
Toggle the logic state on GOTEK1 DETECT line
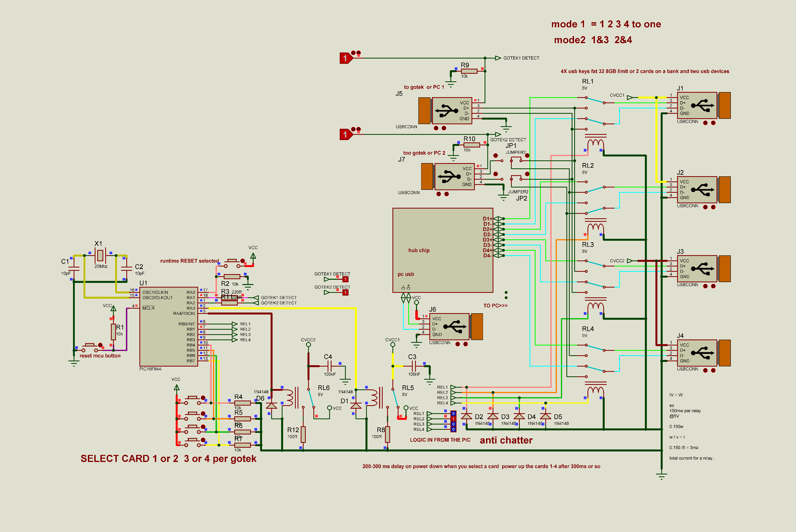[346, 58]
